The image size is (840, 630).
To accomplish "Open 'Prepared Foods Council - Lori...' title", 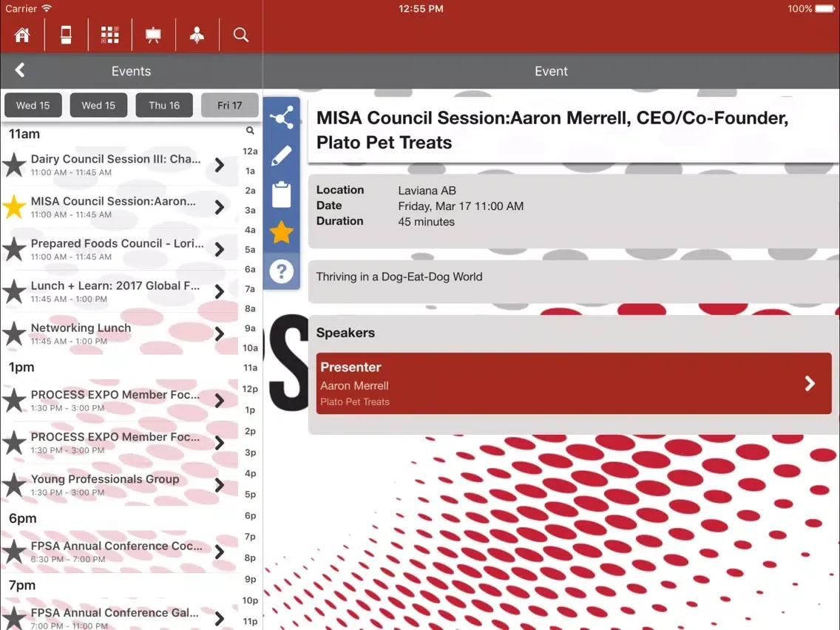I will (118, 243).
